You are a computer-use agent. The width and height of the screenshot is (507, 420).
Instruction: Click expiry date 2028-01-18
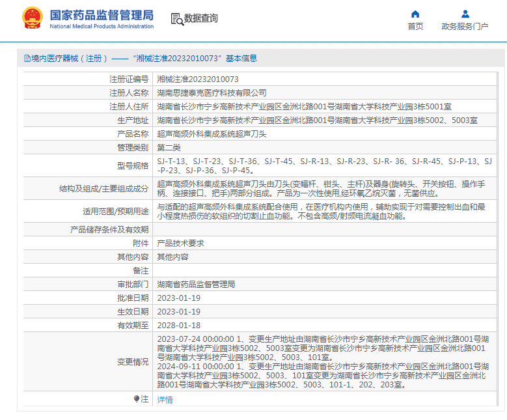[179, 325]
